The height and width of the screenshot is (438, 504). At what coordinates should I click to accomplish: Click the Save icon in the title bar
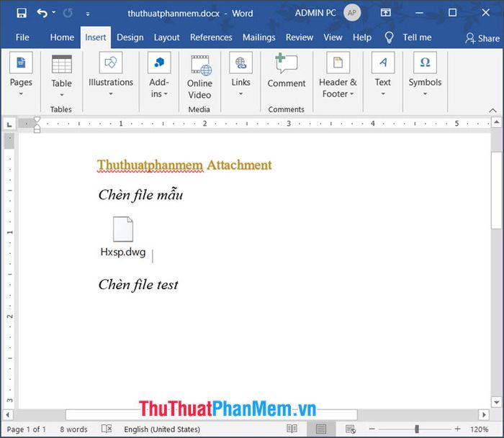point(22,13)
